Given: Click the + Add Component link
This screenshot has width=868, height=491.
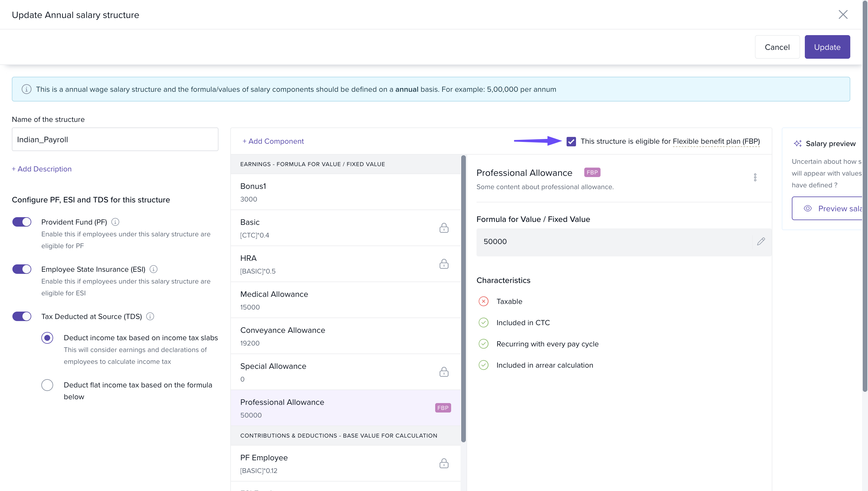Looking at the screenshot, I should click(273, 141).
